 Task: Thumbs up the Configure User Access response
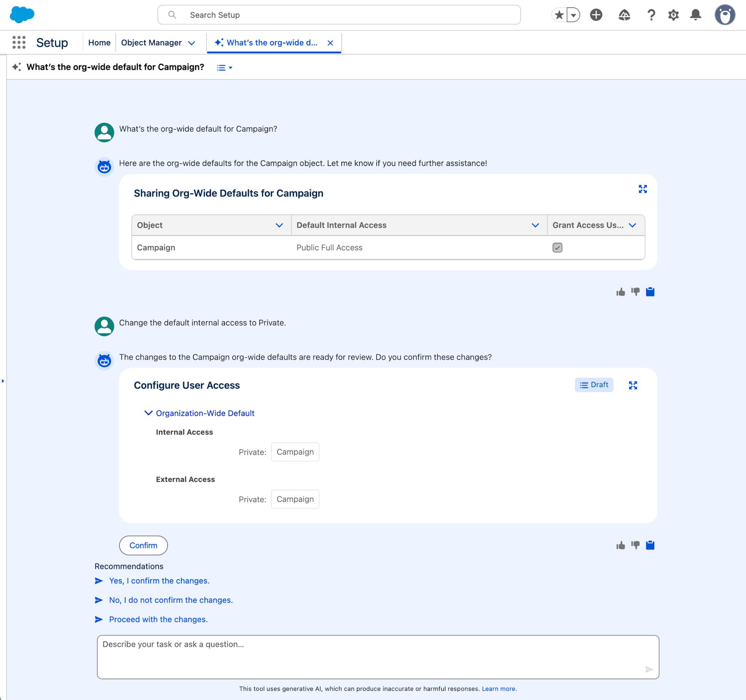(x=620, y=545)
